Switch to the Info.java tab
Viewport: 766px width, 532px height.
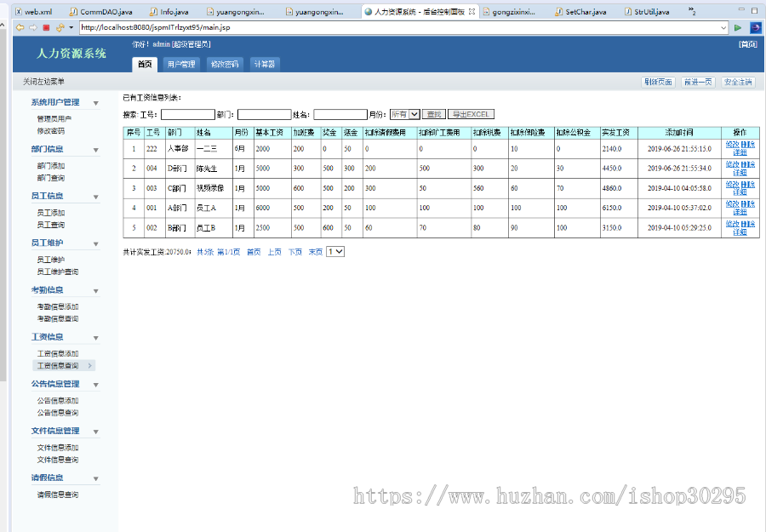[x=169, y=12]
